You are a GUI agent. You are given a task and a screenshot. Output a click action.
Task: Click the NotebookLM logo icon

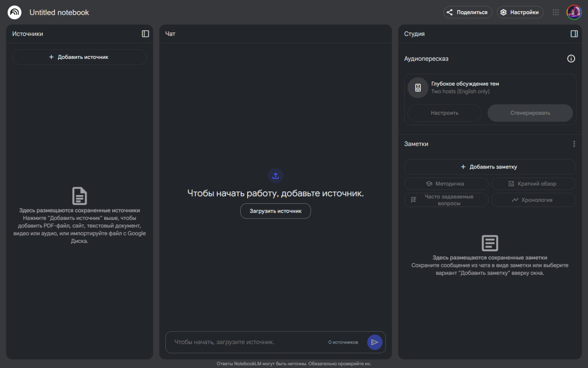pyautogui.click(x=15, y=12)
